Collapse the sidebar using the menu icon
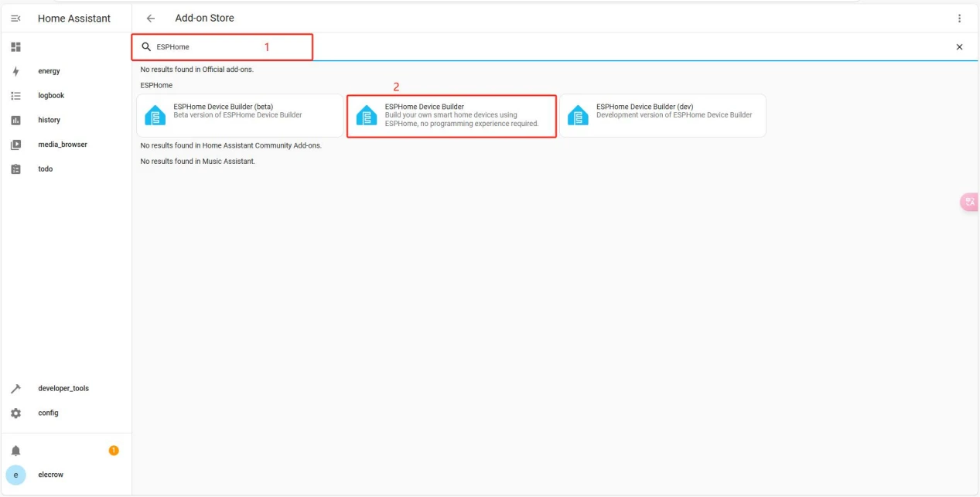This screenshot has height=497, width=980. (15, 19)
